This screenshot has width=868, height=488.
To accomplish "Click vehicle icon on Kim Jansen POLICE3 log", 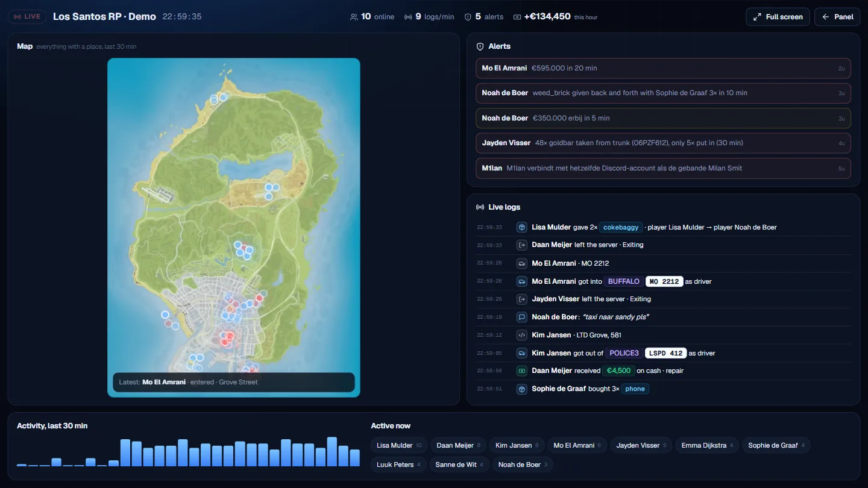I will click(x=522, y=353).
